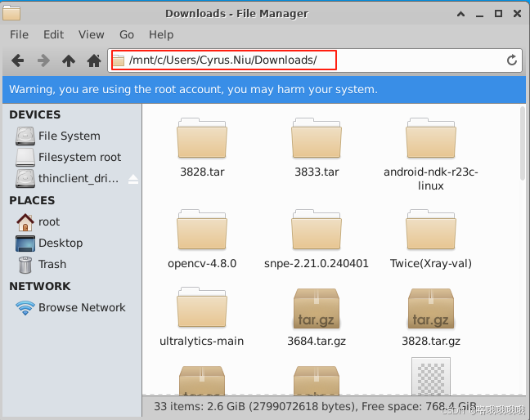The height and width of the screenshot is (420, 530).
Task: Open the Help menu
Action: click(x=161, y=34)
